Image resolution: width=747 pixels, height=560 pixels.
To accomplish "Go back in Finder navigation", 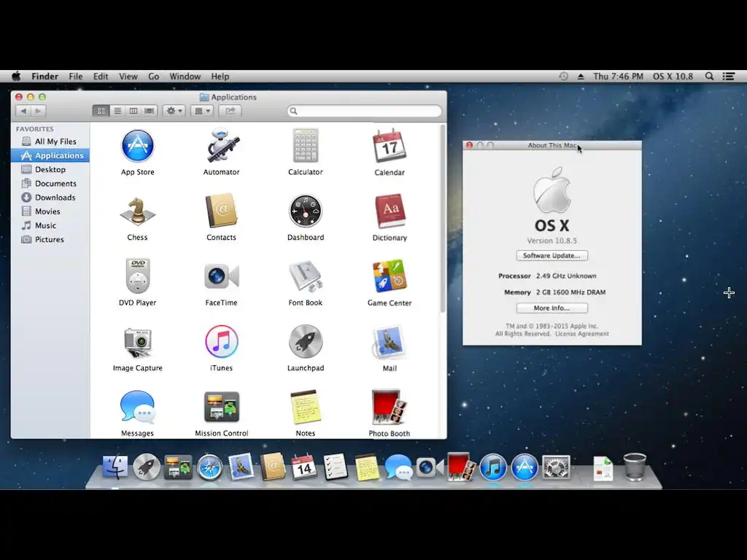I will (23, 111).
